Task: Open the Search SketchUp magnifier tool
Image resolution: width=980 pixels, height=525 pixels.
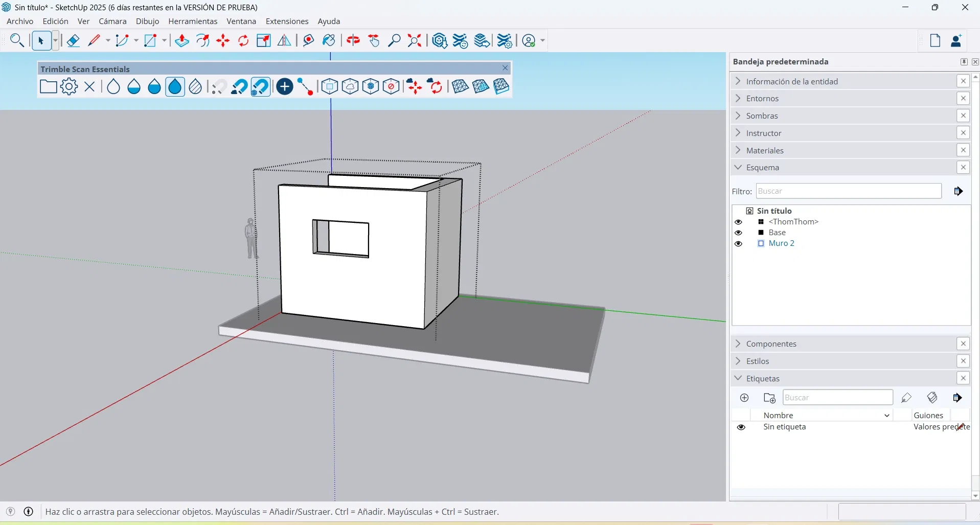Action: coord(17,40)
